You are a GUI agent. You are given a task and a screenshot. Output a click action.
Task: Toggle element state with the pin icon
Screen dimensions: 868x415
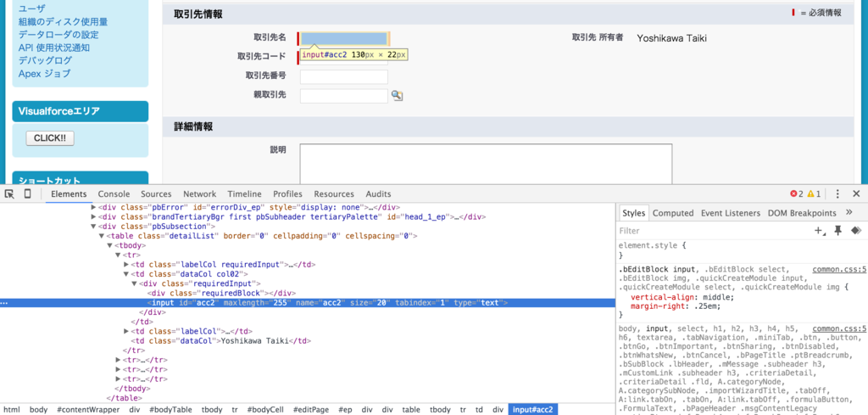point(838,231)
